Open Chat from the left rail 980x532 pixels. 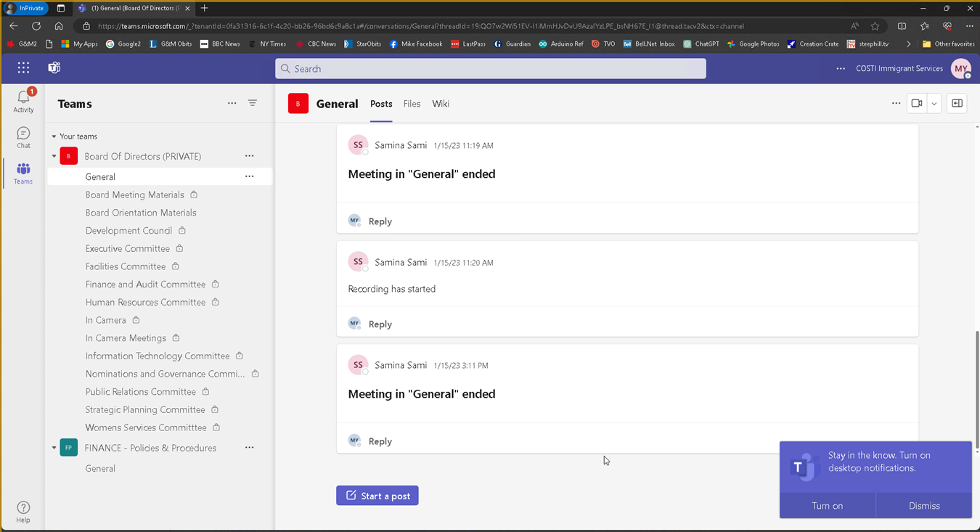click(23, 137)
